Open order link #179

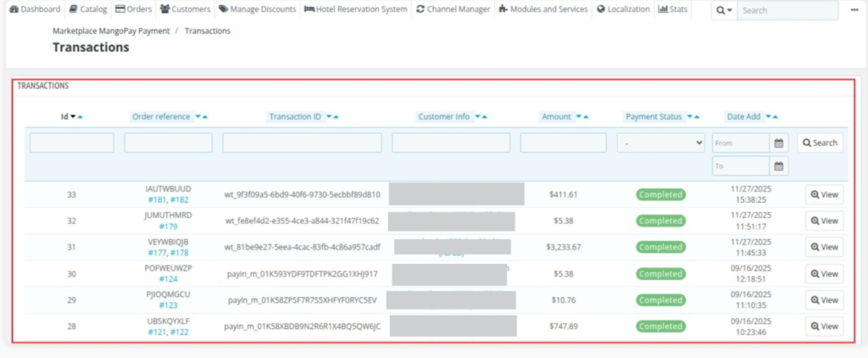(x=169, y=227)
